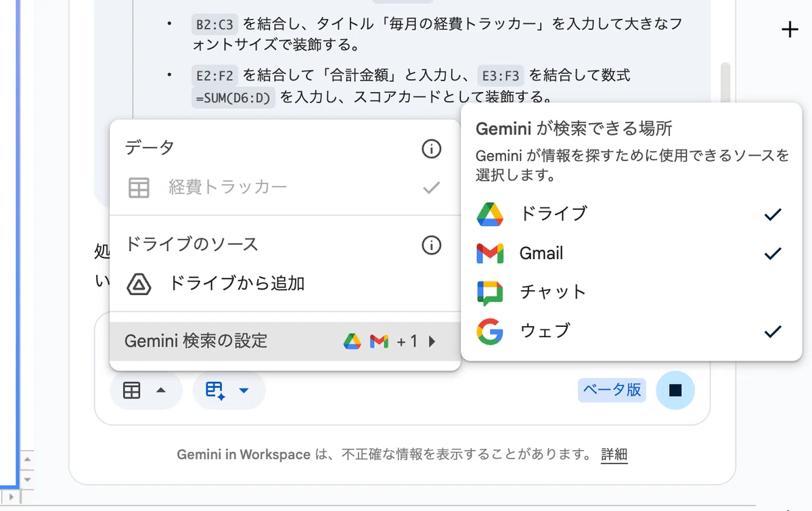Open the table-with-sparkle action dropdown
Screen dimensions: 812x511
(229, 391)
